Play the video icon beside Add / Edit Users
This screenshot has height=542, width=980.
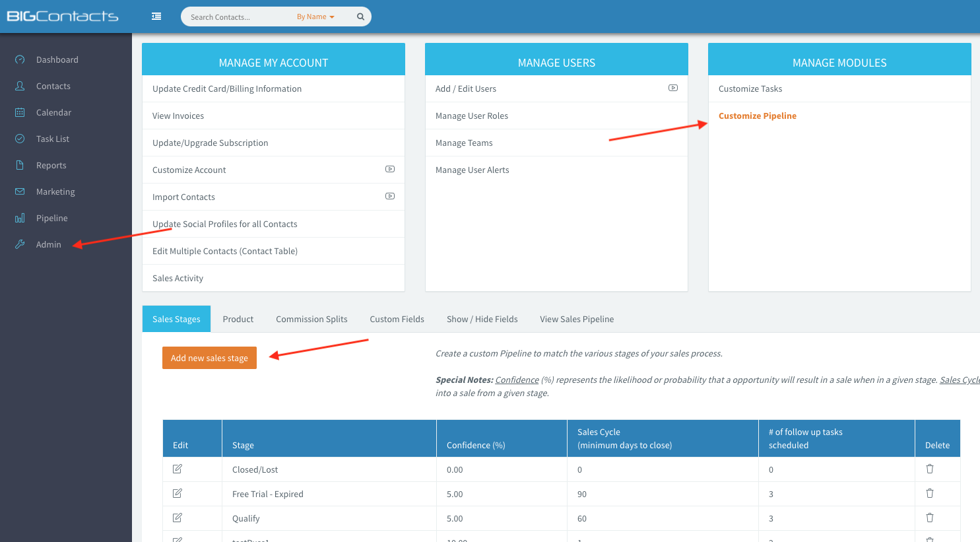673,88
